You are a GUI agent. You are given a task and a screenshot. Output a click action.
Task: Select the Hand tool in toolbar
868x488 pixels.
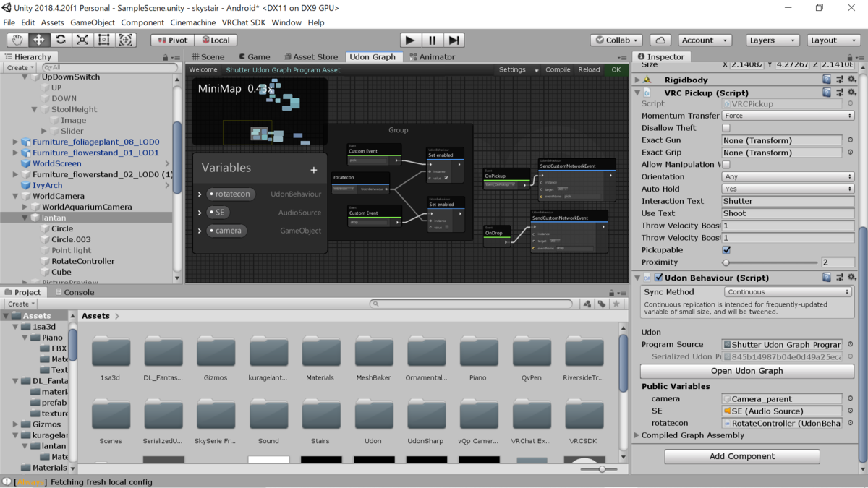pyautogui.click(x=17, y=40)
